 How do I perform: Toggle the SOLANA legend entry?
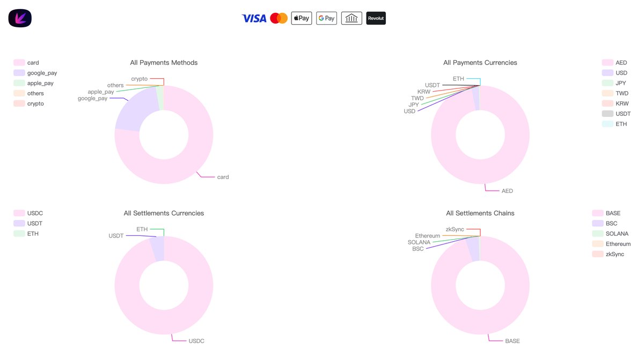pos(610,234)
